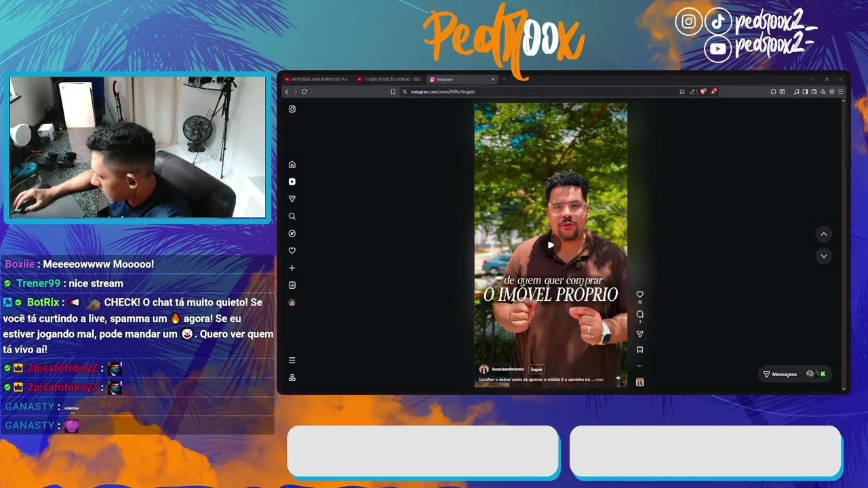Screen dimensions: 868x488
Task: Mute the reel audio
Action: (618, 378)
